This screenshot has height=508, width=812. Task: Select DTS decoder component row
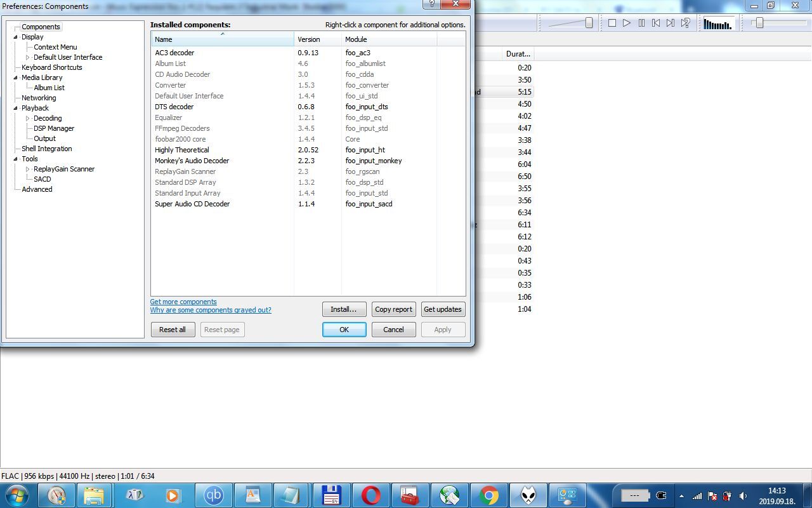point(308,107)
